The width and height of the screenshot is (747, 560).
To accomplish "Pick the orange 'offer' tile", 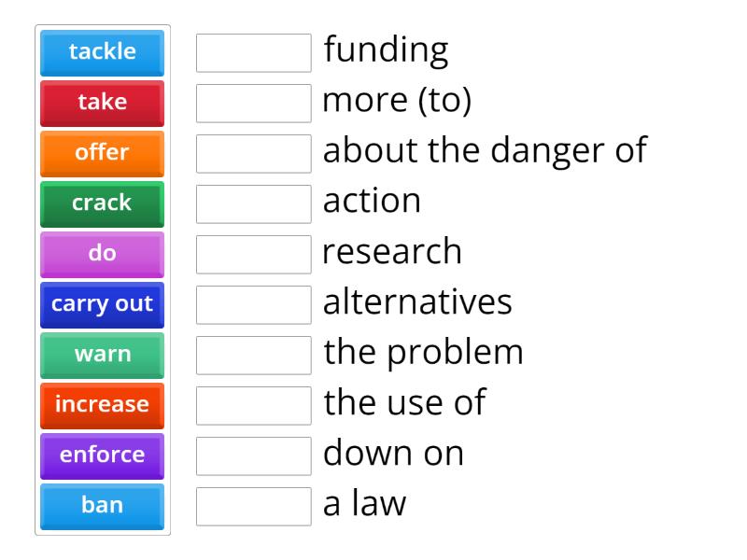I will [x=102, y=153].
